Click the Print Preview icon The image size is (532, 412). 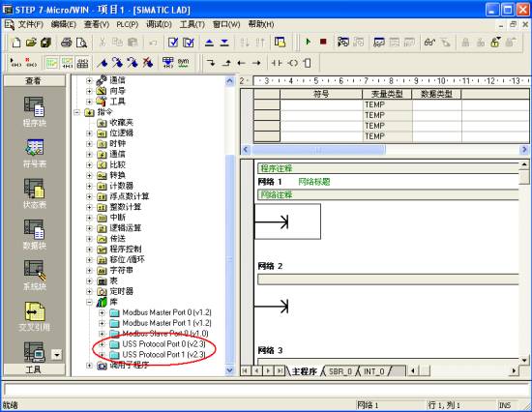tap(81, 43)
